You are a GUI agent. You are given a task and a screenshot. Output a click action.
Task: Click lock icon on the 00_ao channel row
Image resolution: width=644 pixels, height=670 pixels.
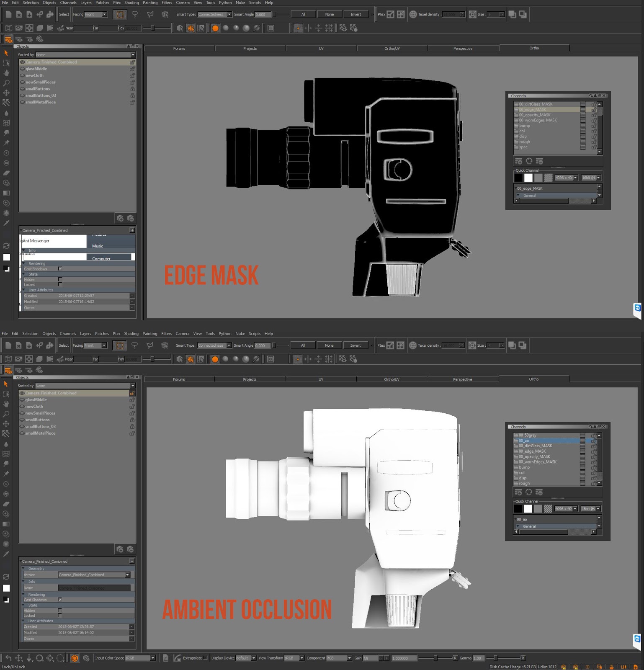coord(593,441)
